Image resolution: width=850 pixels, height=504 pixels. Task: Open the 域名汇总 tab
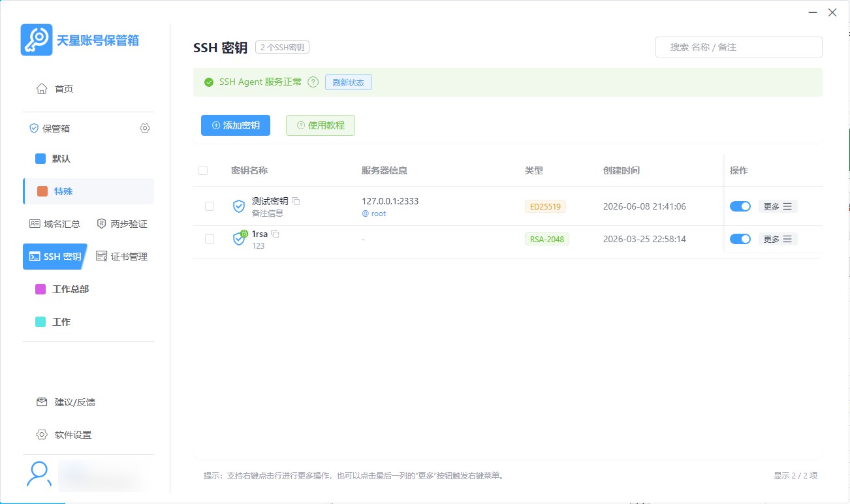(x=55, y=224)
